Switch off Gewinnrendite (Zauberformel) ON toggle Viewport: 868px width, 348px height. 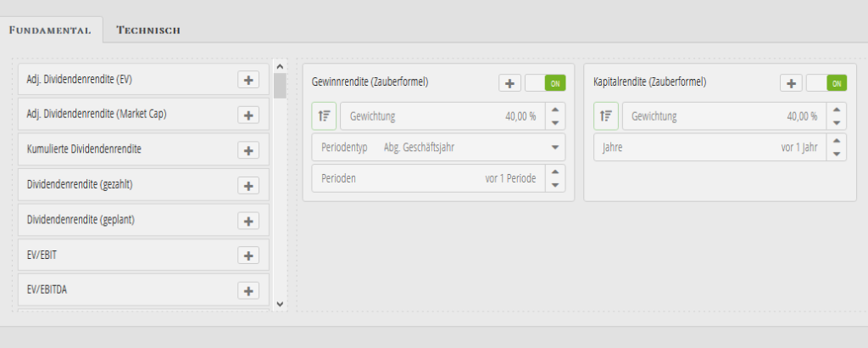tap(545, 83)
